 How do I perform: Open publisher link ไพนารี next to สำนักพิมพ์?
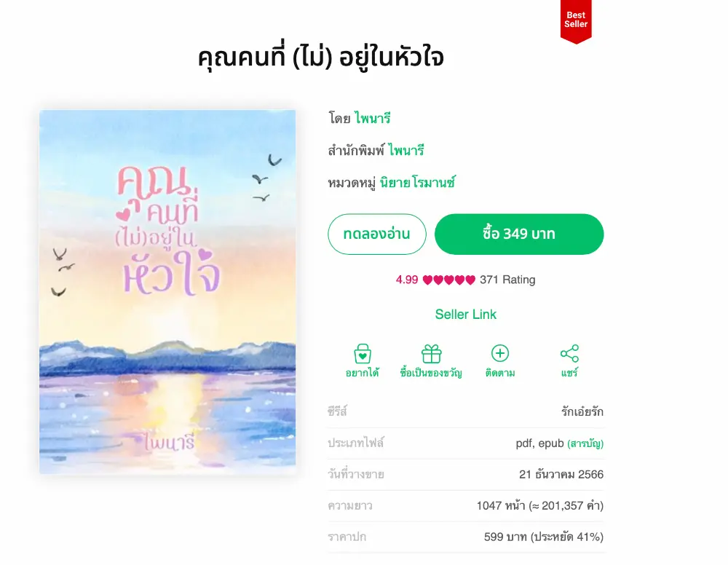(x=406, y=151)
